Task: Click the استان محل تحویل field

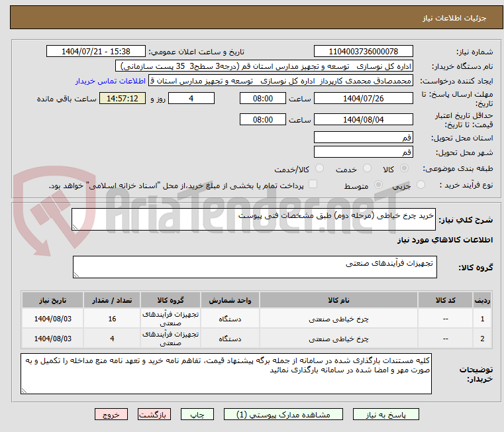Action: 363,137
